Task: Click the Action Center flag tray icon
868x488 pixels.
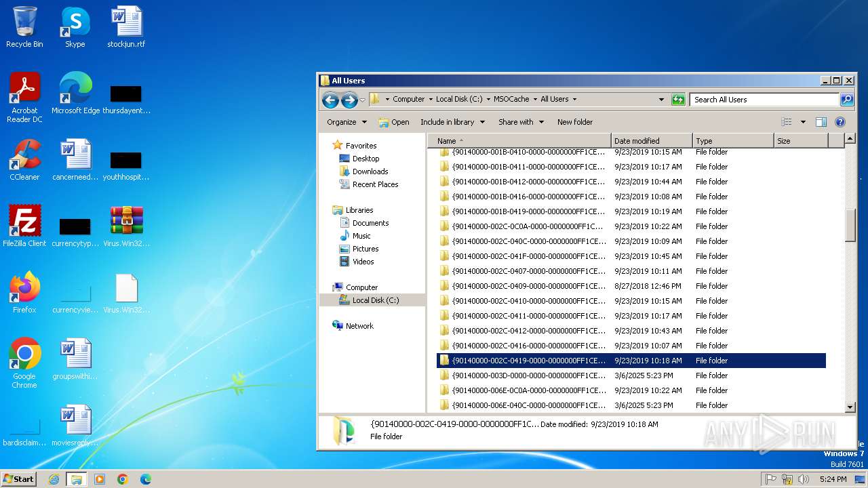Action: (771, 479)
